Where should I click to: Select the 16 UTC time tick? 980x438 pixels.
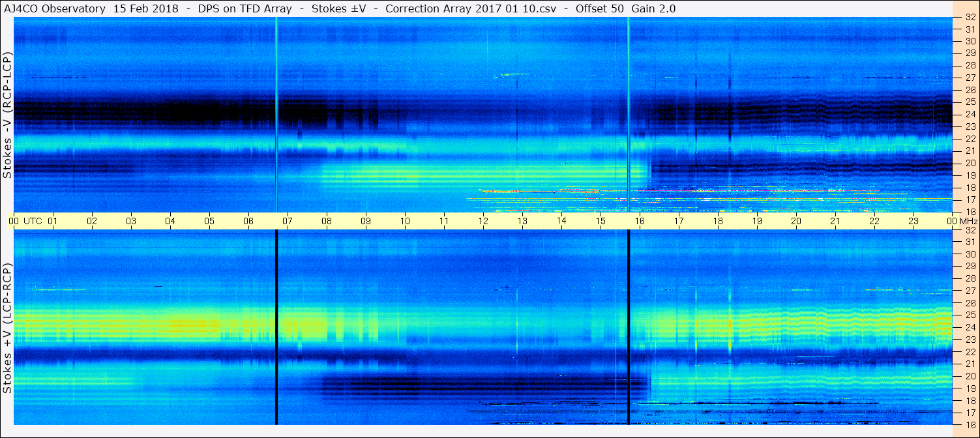[640, 221]
